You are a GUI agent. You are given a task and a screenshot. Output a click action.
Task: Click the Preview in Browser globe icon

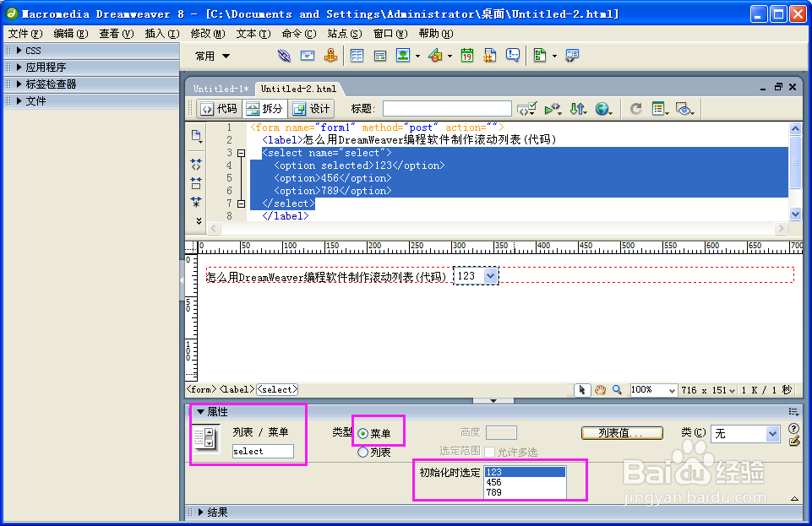point(602,109)
